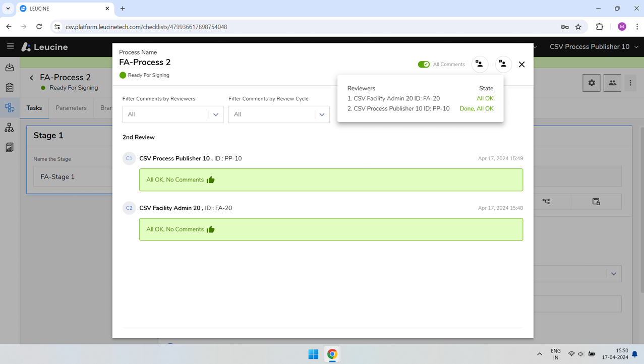Click the Done, All OK state text
This screenshot has height=364, width=644.
point(477,108)
